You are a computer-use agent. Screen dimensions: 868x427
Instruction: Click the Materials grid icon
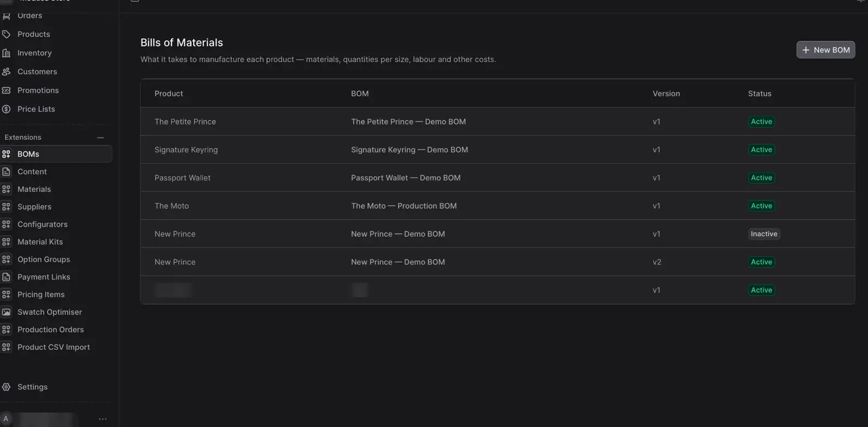click(6, 189)
